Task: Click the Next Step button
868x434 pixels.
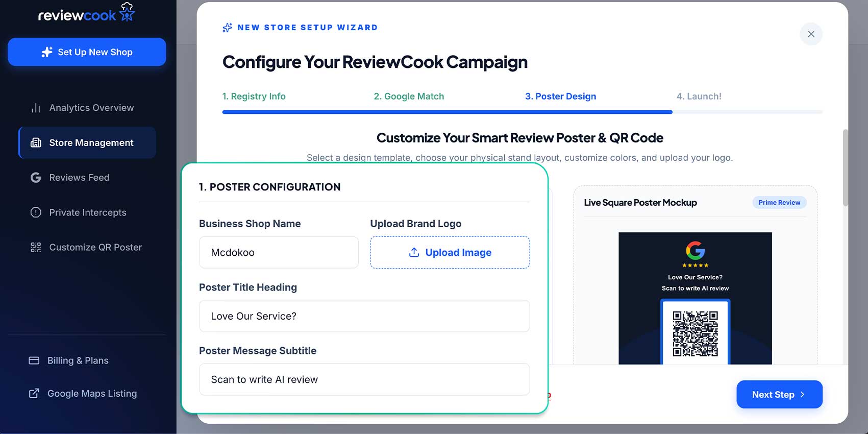Action: click(x=779, y=394)
